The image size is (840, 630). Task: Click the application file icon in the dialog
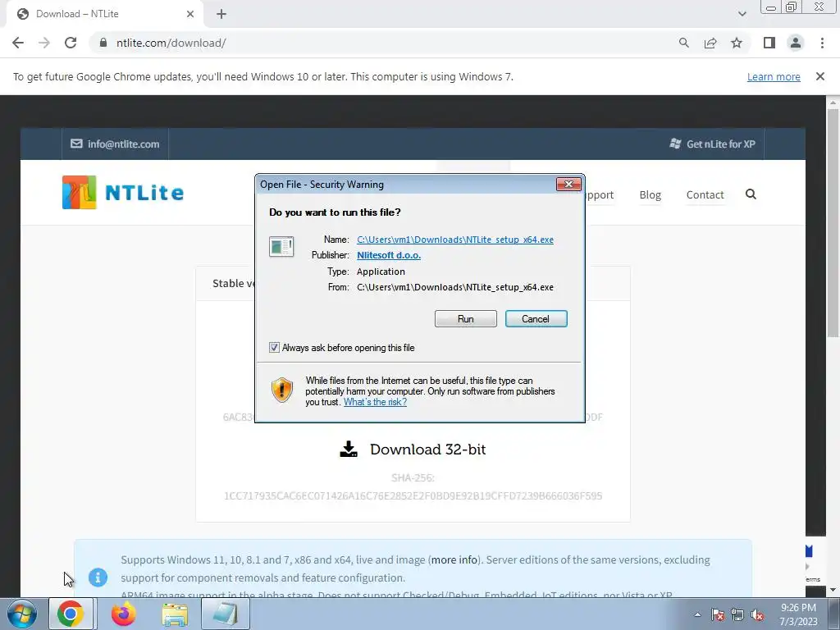tap(281, 246)
